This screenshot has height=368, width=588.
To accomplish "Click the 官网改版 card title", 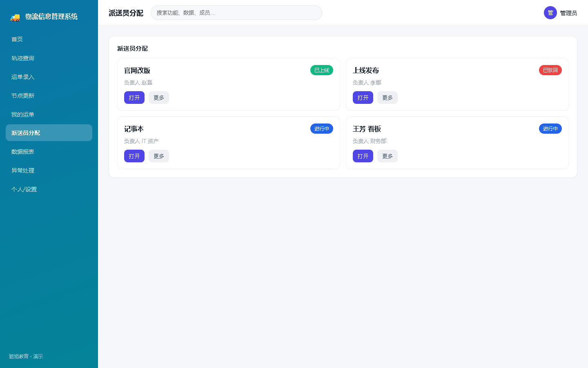I will click(x=137, y=71).
